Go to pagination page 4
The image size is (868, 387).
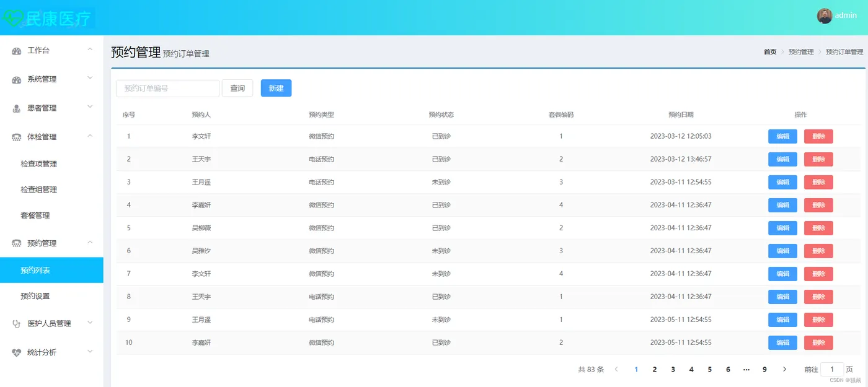pyautogui.click(x=691, y=370)
